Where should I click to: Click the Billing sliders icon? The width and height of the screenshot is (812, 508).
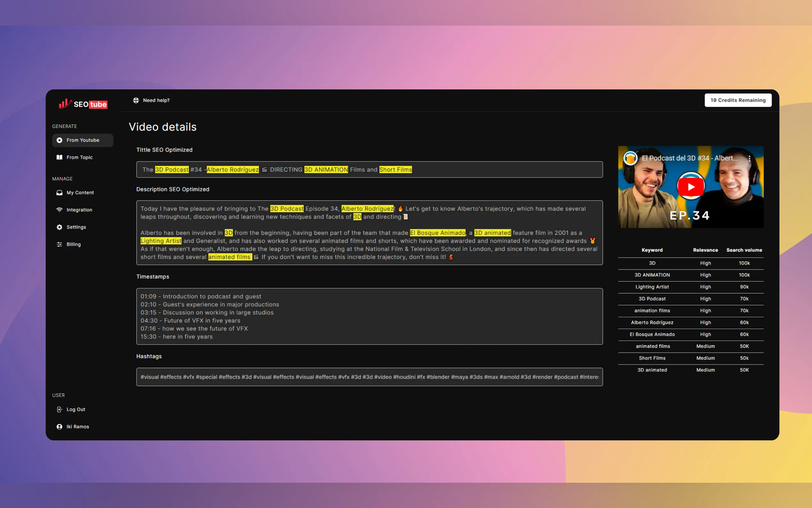pos(59,244)
